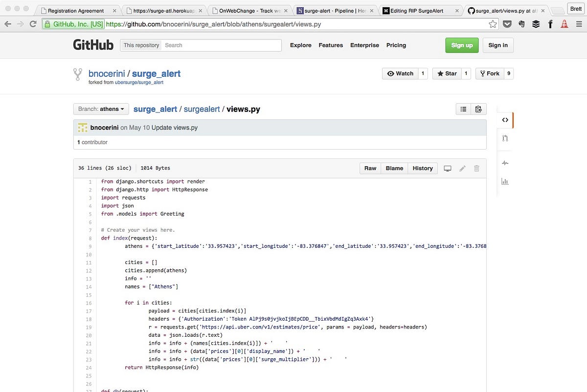
Task: Click the Buffer stacked layers extension icon
Action: pos(536,24)
